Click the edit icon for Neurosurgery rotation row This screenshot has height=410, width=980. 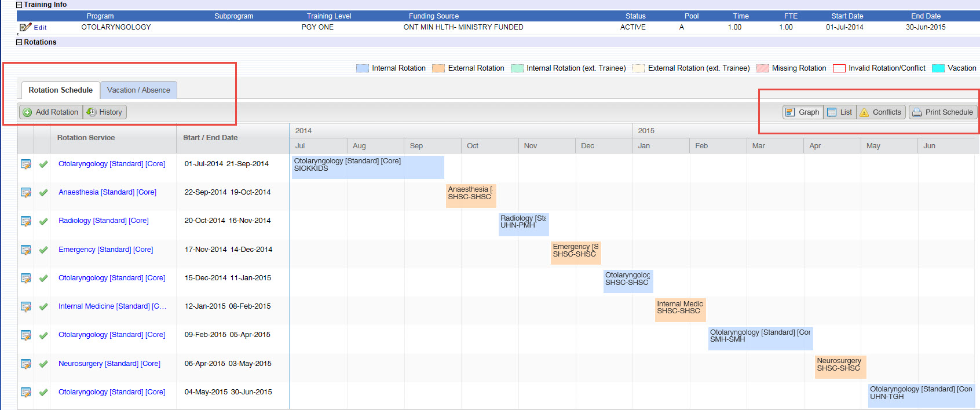click(25, 364)
